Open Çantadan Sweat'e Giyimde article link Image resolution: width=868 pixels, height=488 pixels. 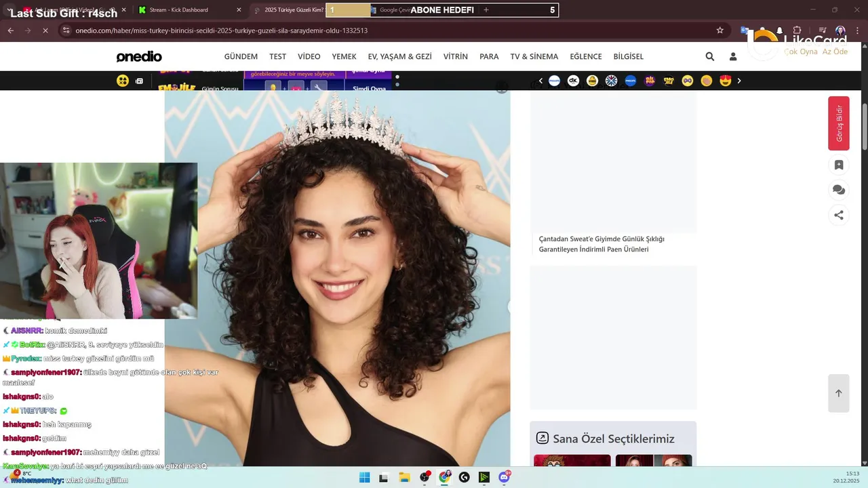point(601,244)
